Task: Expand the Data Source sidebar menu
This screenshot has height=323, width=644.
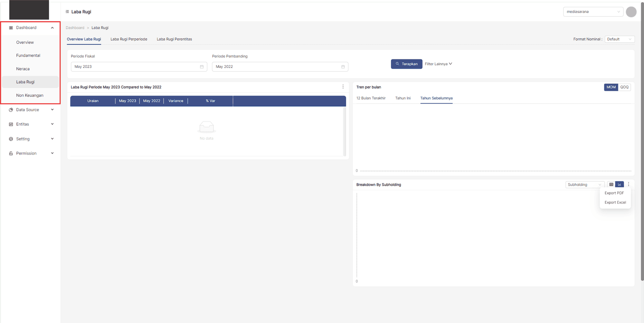Action: click(31, 110)
